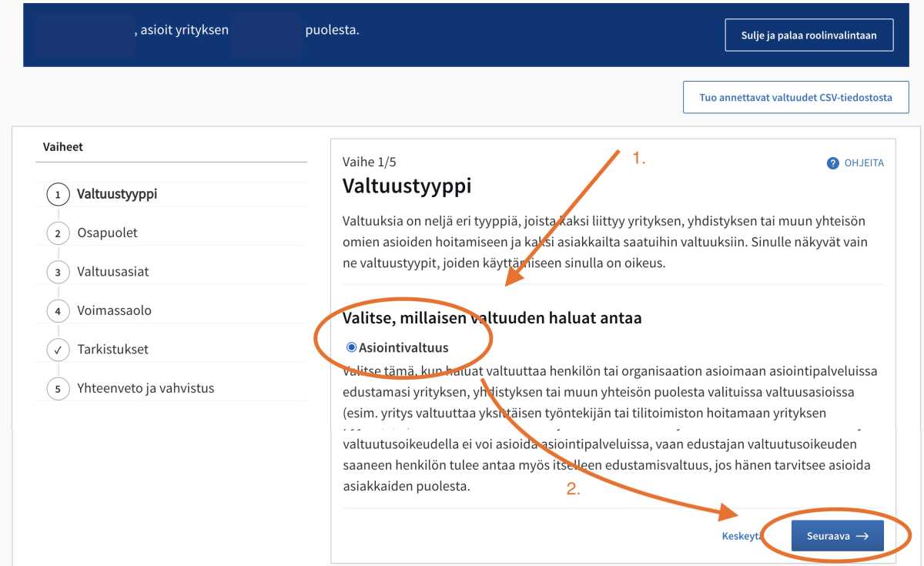Click the step 5 circle icon

[x=57, y=389]
